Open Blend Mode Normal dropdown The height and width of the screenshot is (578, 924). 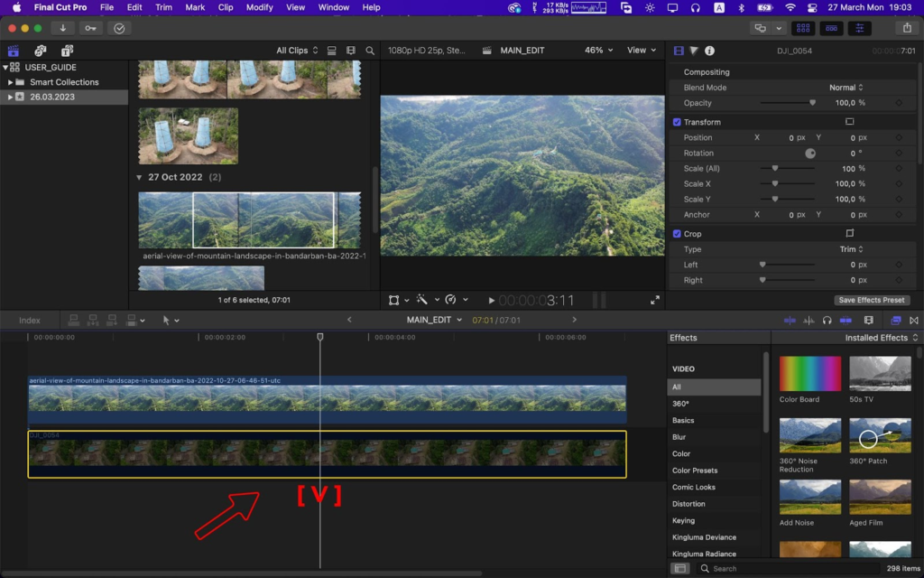point(845,88)
